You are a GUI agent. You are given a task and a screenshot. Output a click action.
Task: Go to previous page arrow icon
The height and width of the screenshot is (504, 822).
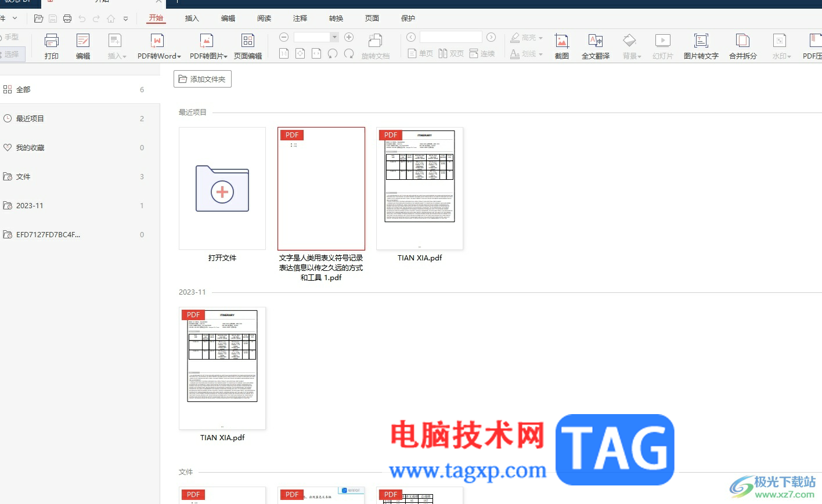[411, 37]
